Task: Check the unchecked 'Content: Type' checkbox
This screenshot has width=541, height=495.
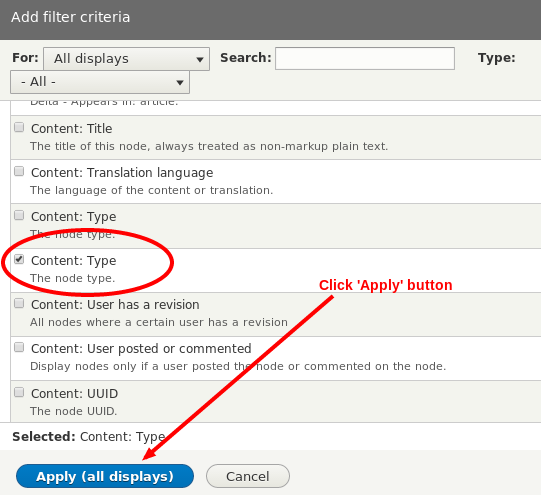Action: coord(19,215)
